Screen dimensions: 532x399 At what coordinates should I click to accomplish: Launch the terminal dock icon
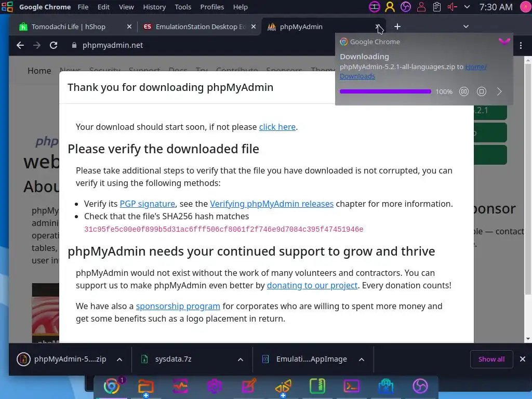click(352, 386)
